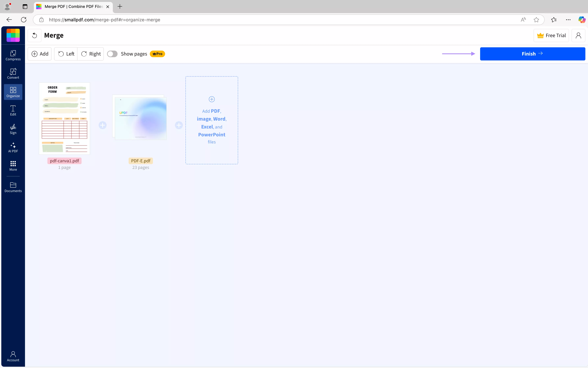Screen dimensions: 588x368
Task: Open the Documents section
Action: click(x=13, y=187)
